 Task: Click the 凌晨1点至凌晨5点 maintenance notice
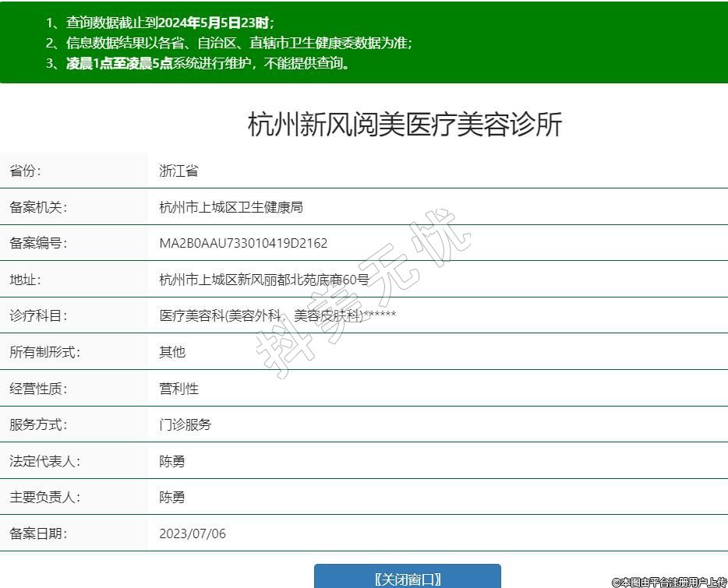point(198,64)
